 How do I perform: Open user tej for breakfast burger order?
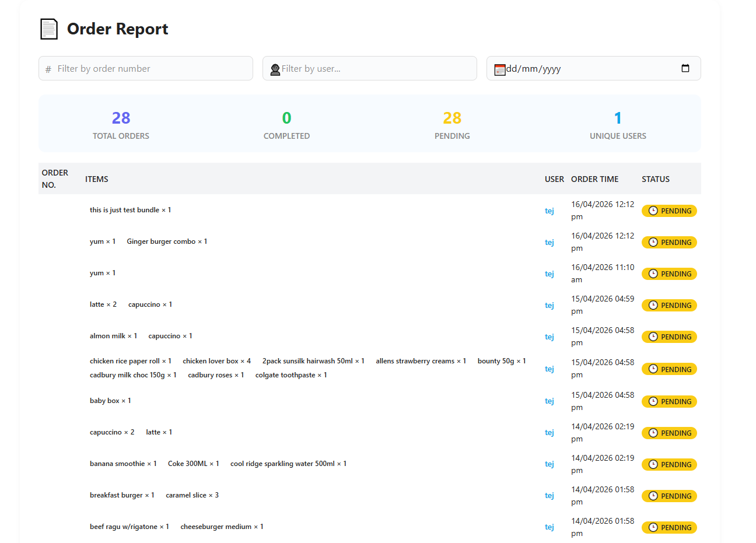pyautogui.click(x=549, y=495)
